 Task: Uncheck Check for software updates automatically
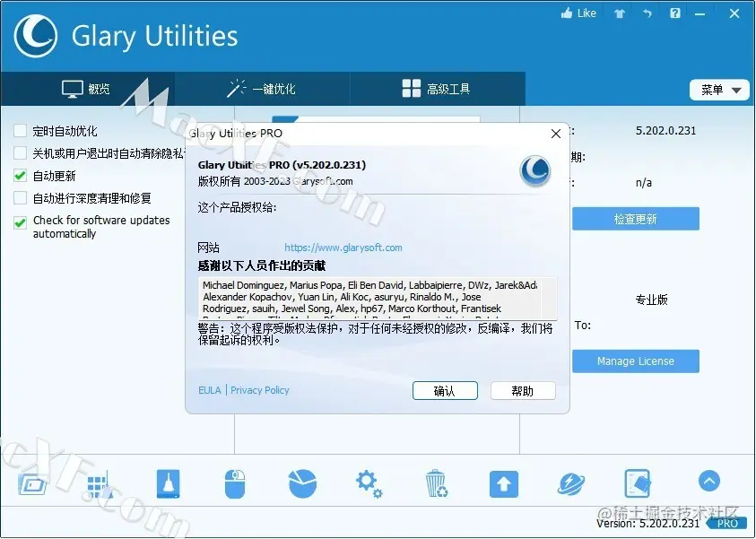(21, 222)
